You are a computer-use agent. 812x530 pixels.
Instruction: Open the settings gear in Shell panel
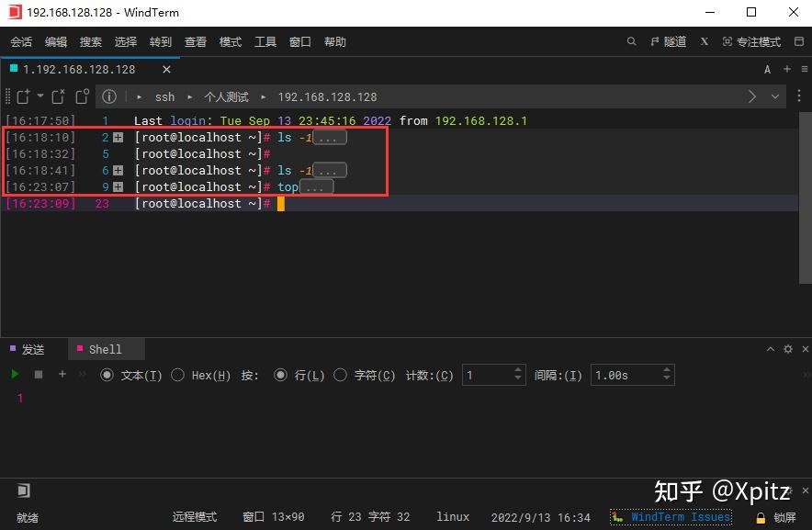point(788,349)
